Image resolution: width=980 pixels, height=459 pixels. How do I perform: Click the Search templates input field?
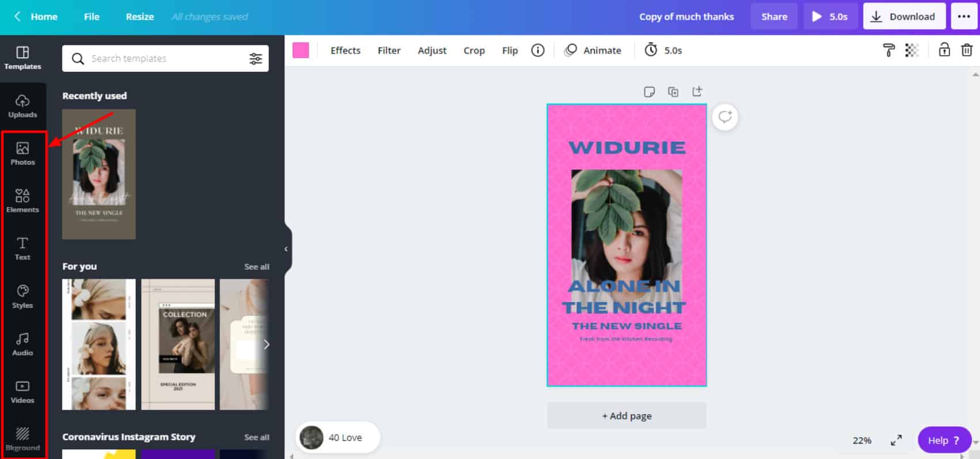(164, 59)
